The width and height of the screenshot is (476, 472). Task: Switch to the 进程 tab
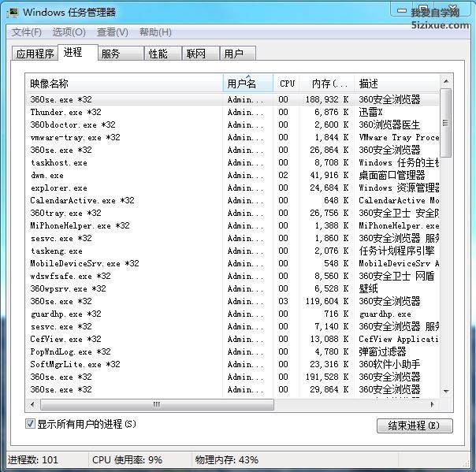point(78,52)
